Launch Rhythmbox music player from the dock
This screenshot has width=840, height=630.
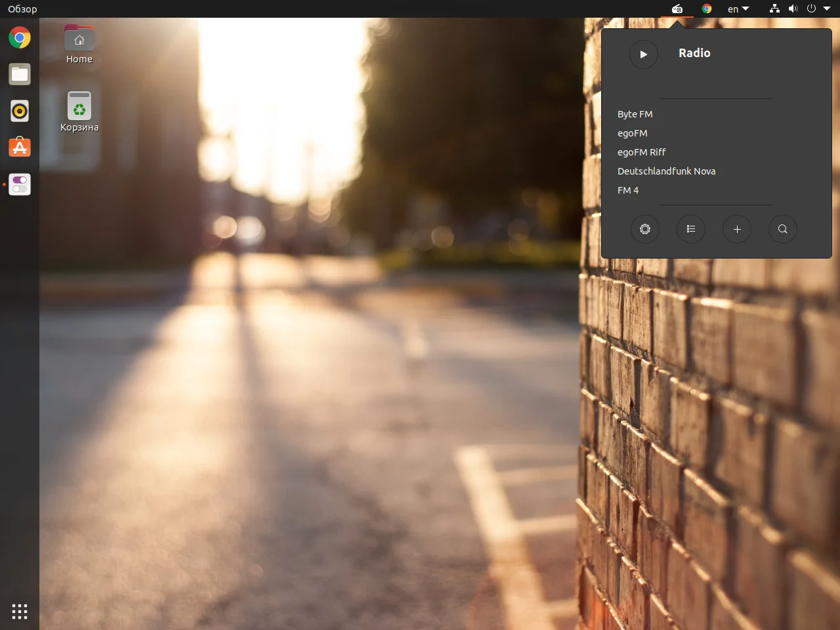coord(20,112)
